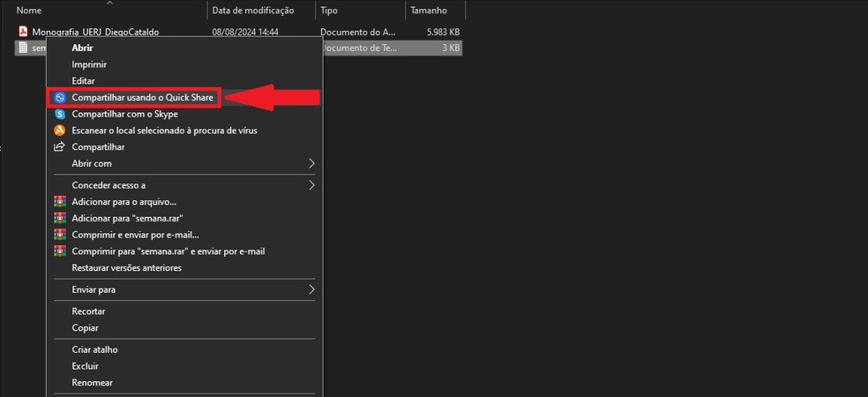Click the Documento do A... type cell
The height and width of the screenshot is (397, 868).
[x=358, y=32]
